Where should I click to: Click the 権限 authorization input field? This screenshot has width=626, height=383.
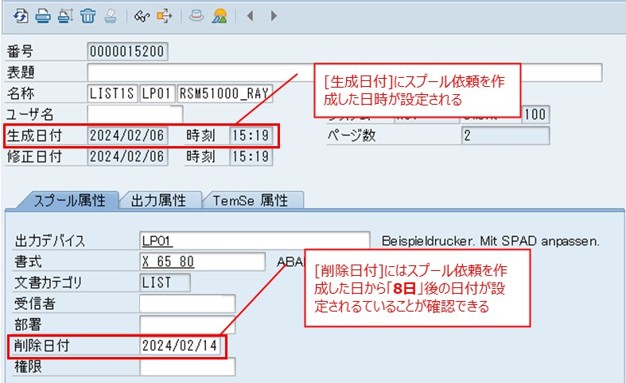[x=187, y=367]
